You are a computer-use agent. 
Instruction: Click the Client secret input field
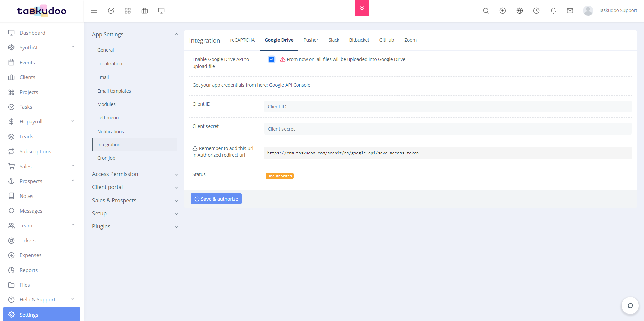tap(448, 129)
